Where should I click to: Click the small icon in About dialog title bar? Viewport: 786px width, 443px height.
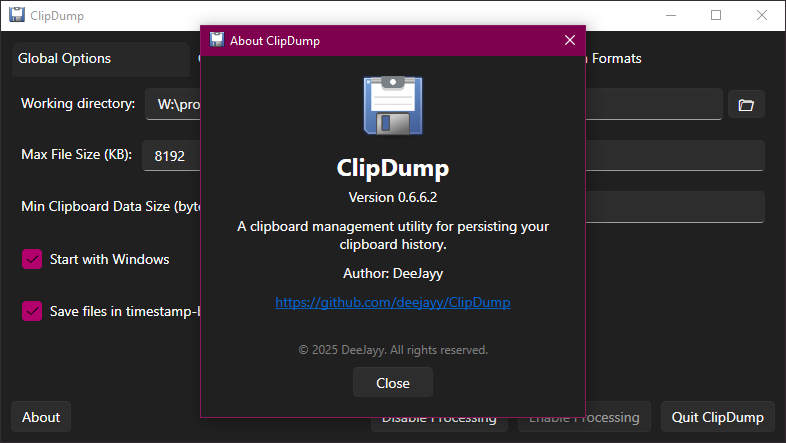[x=216, y=41]
